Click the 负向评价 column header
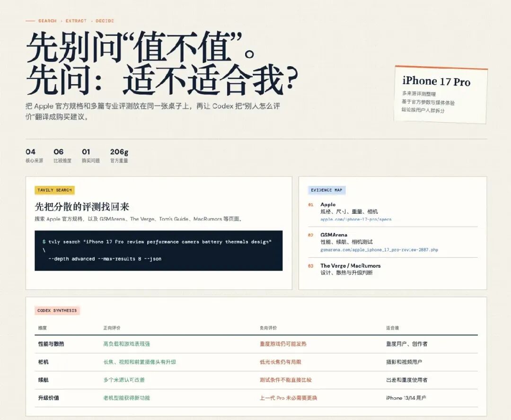The image size is (511, 420). pyautogui.click(x=268, y=328)
